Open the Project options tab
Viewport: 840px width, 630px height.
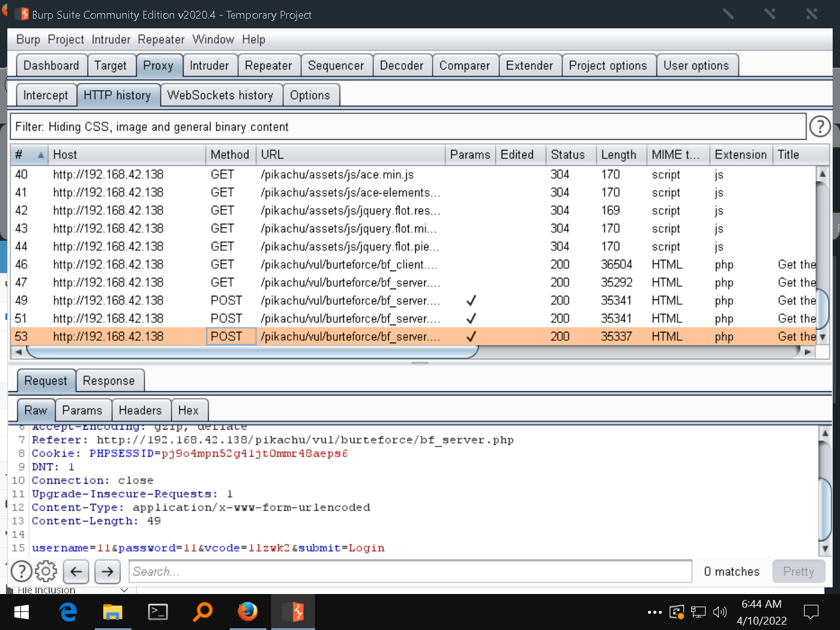[x=608, y=65]
